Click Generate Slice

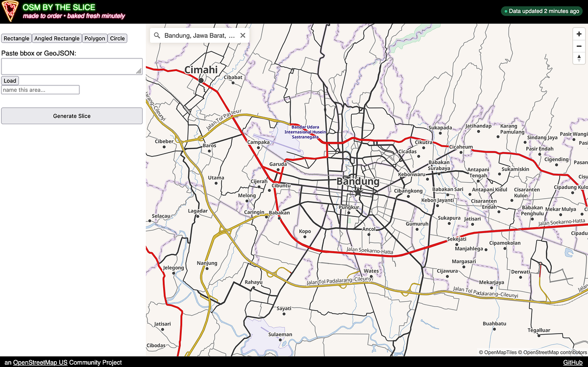click(72, 116)
